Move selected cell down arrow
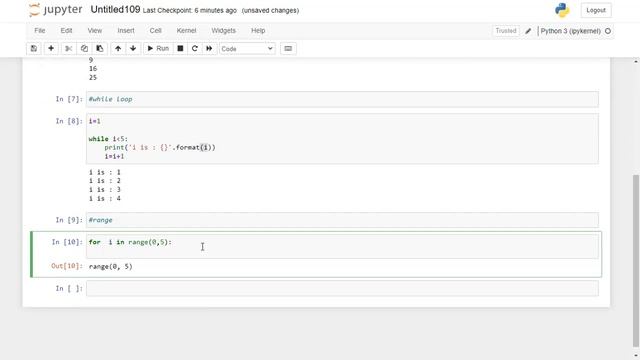 click(133, 49)
